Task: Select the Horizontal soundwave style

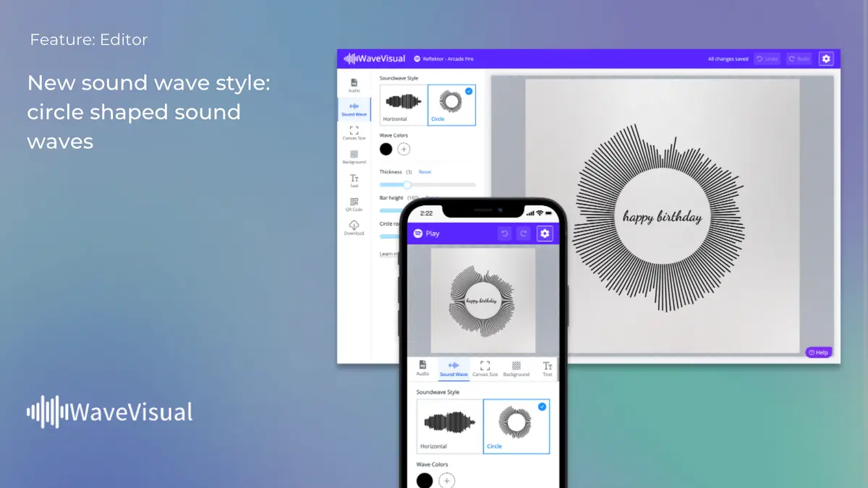Action: pyautogui.click(x=403, y=104)
